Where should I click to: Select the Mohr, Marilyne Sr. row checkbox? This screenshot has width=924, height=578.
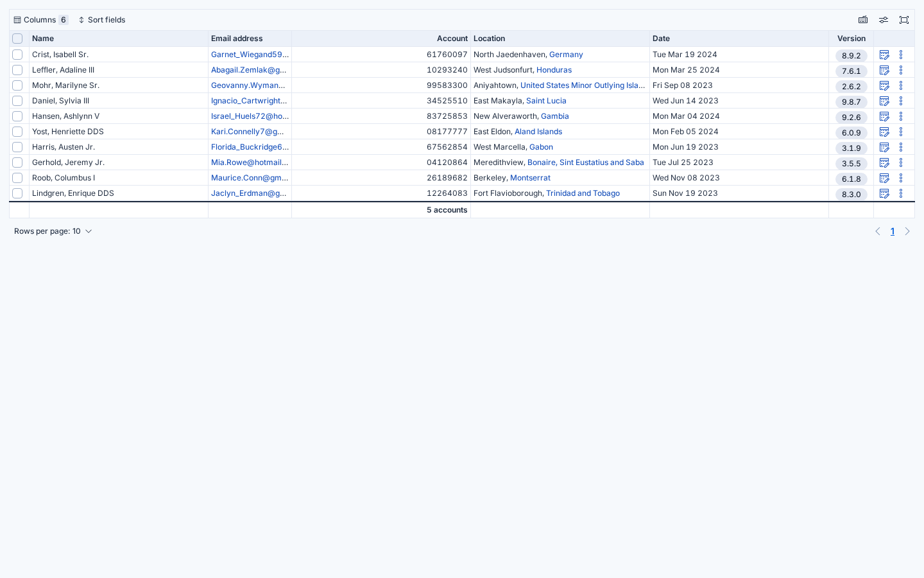[17, 85]
